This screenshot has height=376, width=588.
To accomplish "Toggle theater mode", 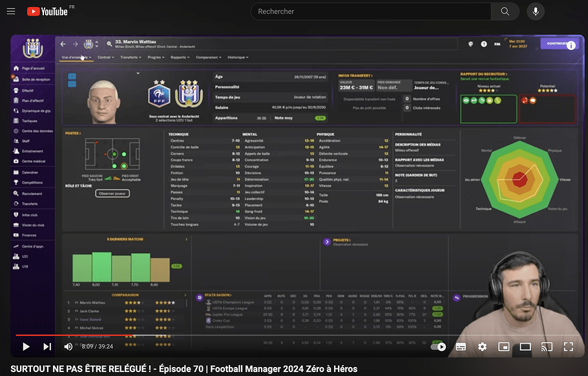I will 525,347.
